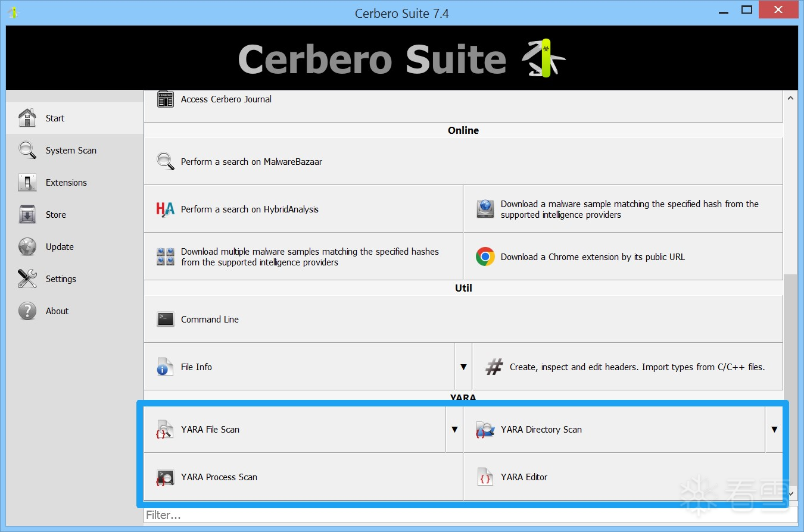Click the YARA File Scan icon
The width and height of the screenshot is (804, 532).
pyautogui.click(x=165, y=429)
